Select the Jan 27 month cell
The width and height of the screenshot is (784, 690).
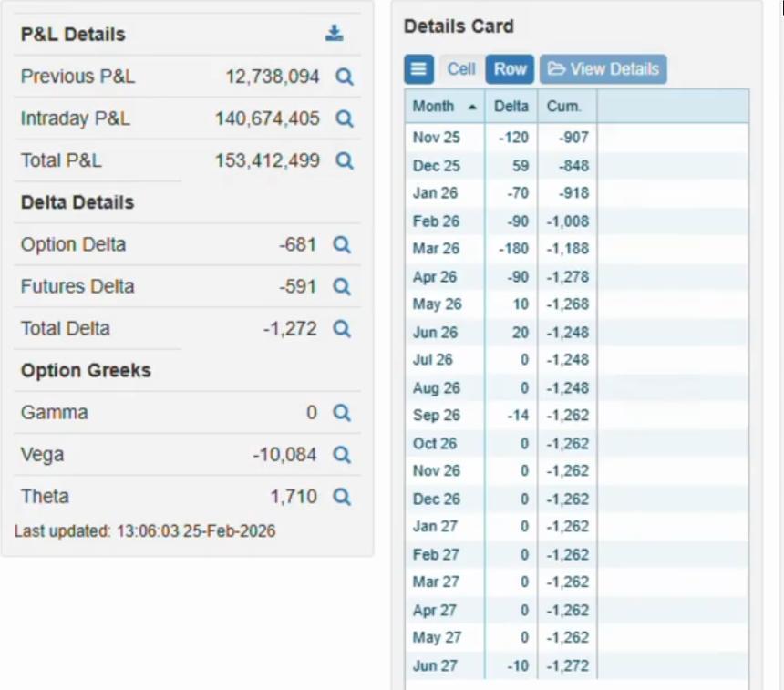click(445, 526)
